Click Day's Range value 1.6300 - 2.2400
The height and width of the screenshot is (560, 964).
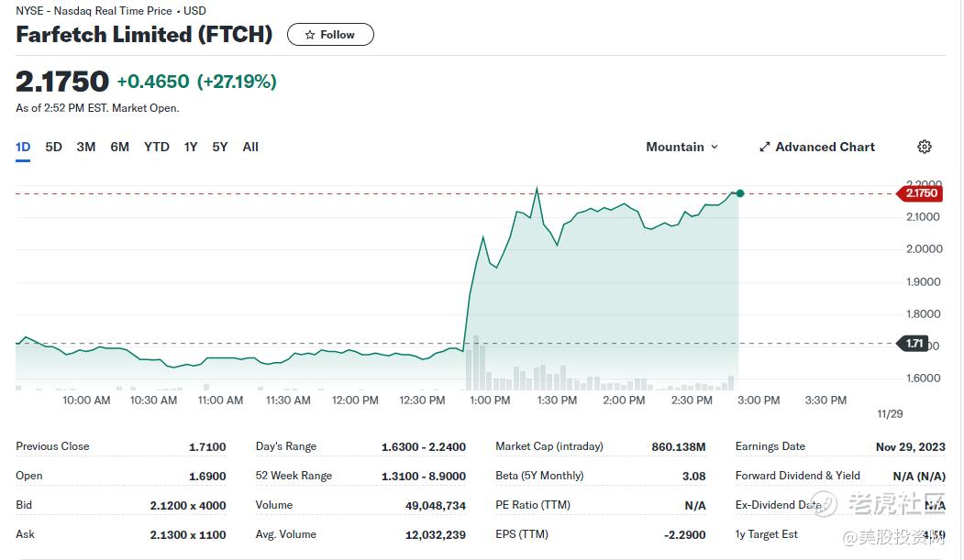424,447
